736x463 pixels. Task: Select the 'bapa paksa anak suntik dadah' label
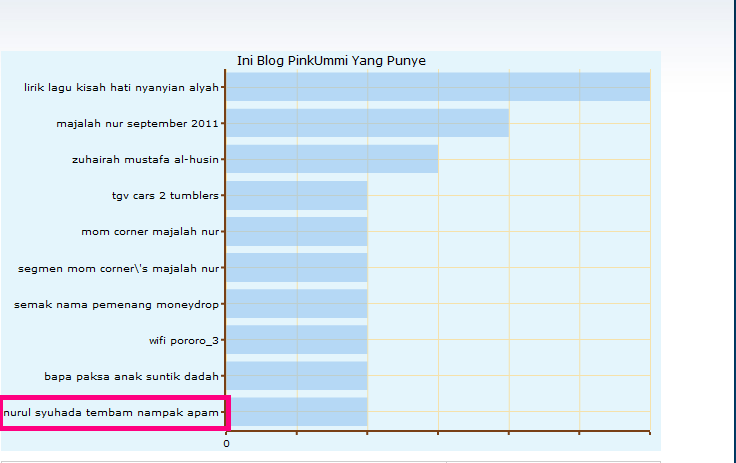pyautogui.click(x=132, y=376)
